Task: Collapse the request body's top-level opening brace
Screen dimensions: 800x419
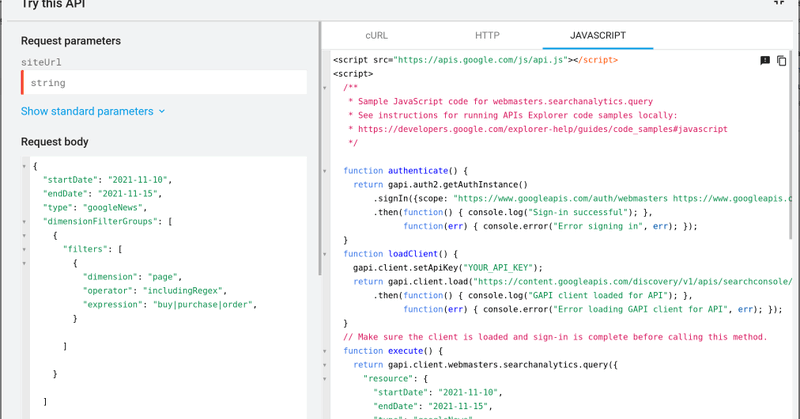Action: point(24,166)
